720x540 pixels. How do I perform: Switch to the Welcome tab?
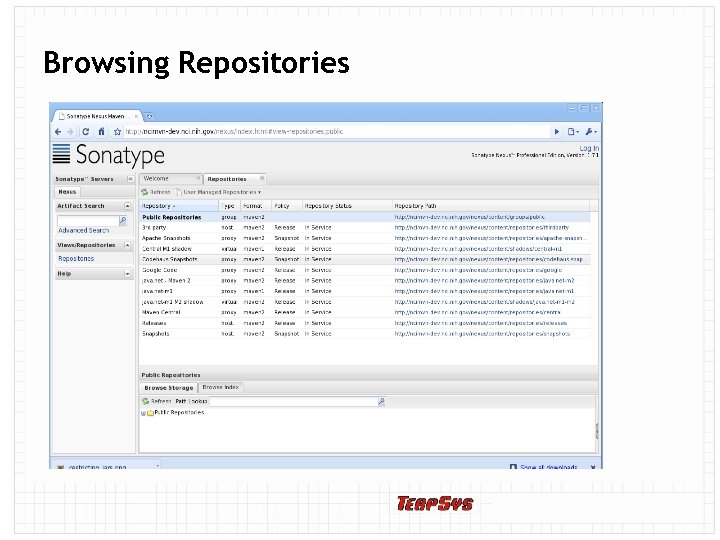click(168, 179)
